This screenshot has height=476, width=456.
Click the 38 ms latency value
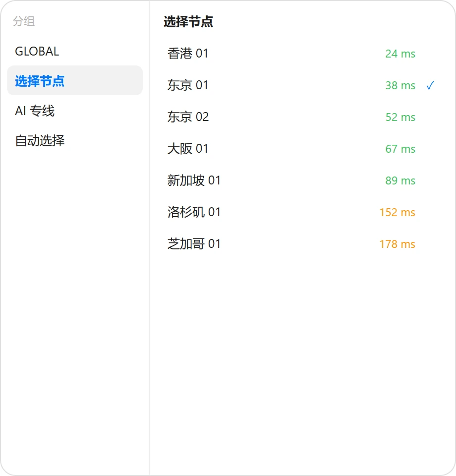click(x=400, y=86)
